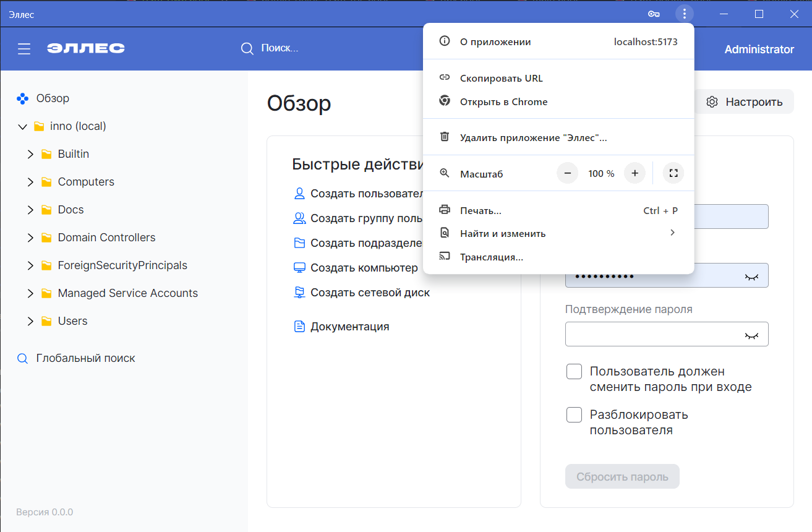Viewport: 812px width, 532px height.
Task: Click the key icon in the title bar
Action: (x=653, y=13)
